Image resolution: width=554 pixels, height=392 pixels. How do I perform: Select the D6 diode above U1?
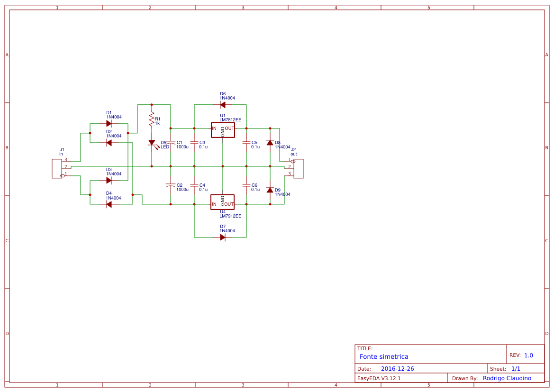[223, 105]
